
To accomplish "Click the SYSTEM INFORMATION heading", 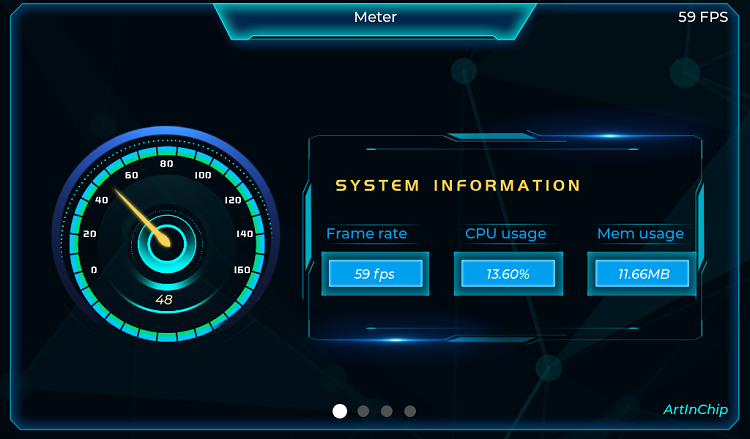I will pyautogui.click(x=458, y=186).
